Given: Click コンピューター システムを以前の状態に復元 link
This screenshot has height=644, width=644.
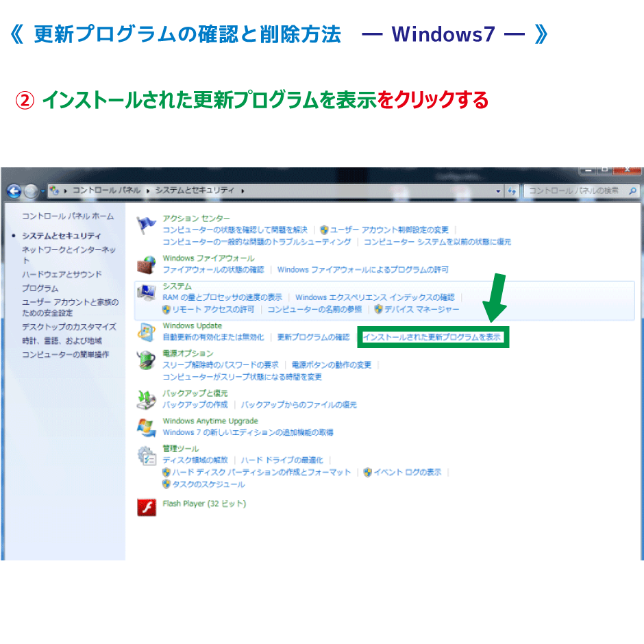Looking at the screenshot, I should click(437, 242).
